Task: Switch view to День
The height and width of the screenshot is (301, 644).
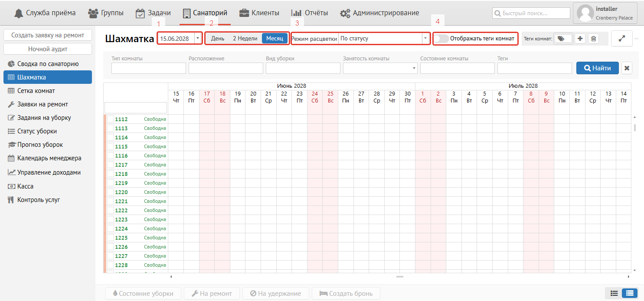Action: (218, 38)
